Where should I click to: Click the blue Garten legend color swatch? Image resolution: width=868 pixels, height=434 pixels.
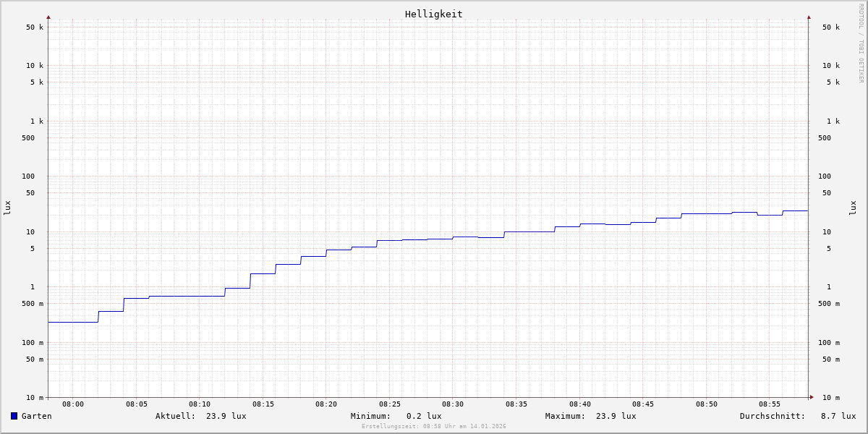coord(14,416)
